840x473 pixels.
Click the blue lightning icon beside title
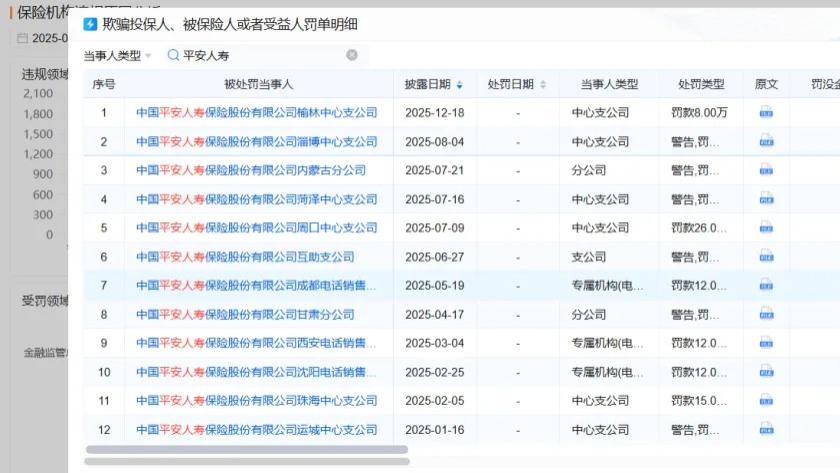click(x=91, y=24)
